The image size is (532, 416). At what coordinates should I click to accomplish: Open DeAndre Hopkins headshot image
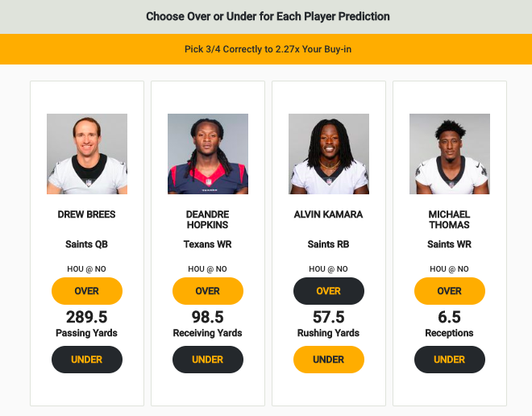click(208, 154)
